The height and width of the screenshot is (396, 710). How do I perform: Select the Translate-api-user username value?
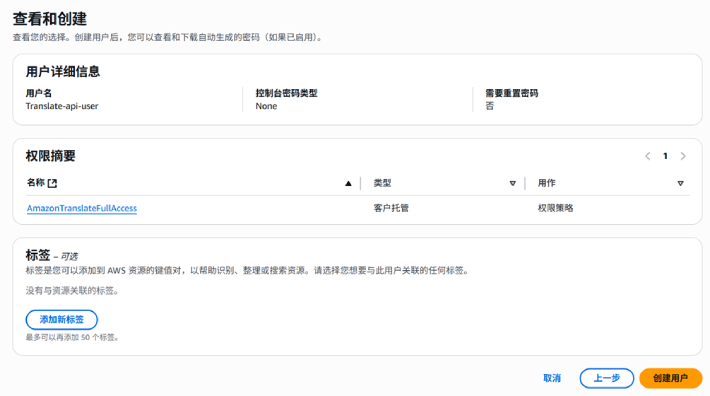pyautogui.click(x=62, y=106)
